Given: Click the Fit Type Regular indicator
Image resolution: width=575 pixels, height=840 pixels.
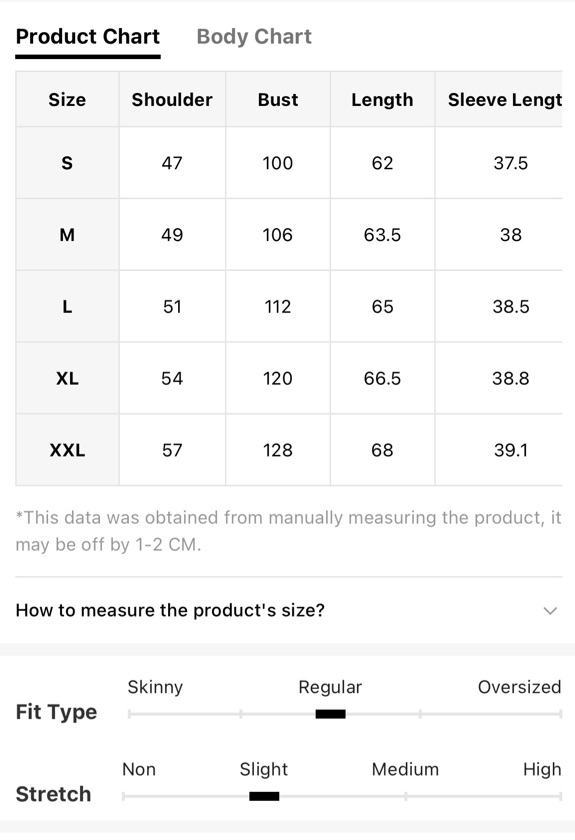Looking at the screenshot, I should 331,714.
